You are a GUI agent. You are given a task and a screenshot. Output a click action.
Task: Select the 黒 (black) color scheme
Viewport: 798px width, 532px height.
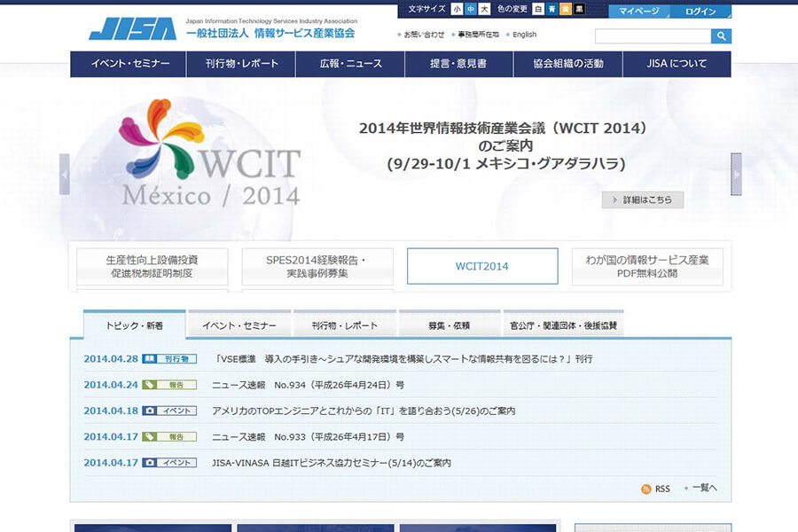click(x=579, y=9)
